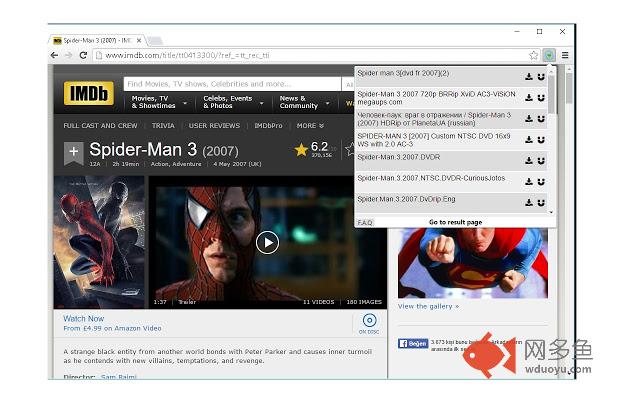Download the Spider-Man.3.2007.DVDR torrent
The image size is (640, 400).
click(x=529, y=160)
